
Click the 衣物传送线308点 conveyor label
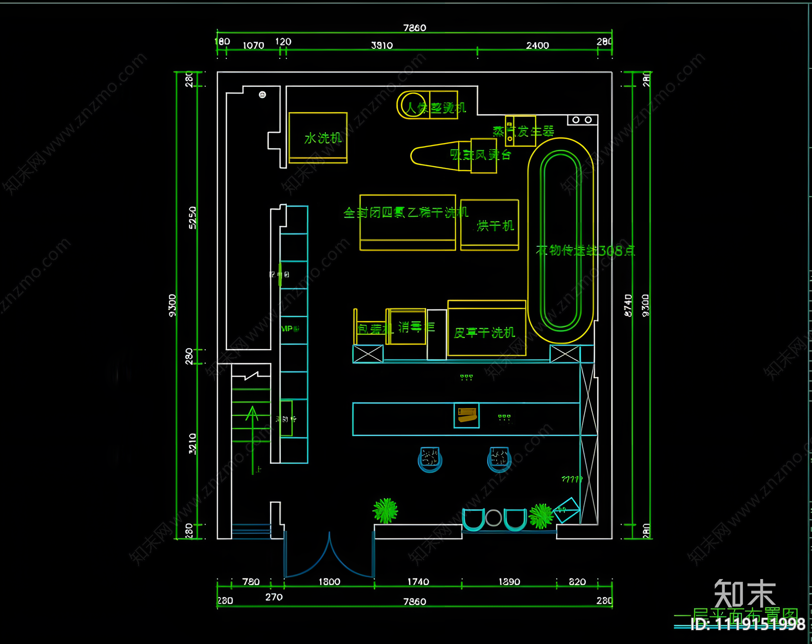586,251
